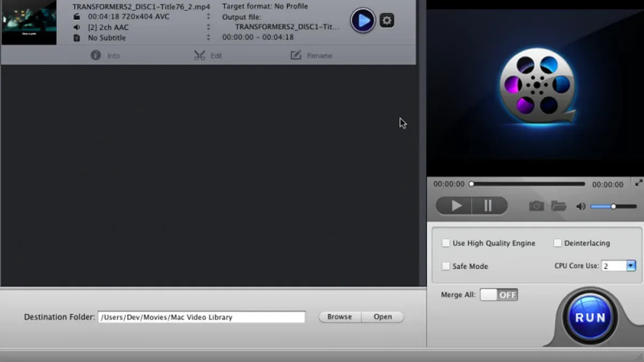Open audio track selector next to 2ch AAC
The width and height of the screenshot is (644, 362).
[208, 27]
